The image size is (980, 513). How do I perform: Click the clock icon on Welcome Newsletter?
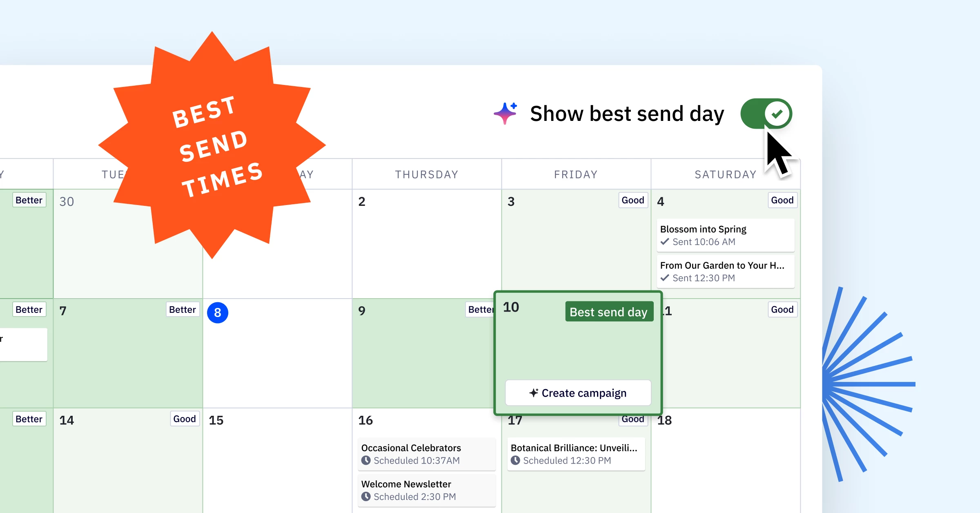[x=366, y=497]
